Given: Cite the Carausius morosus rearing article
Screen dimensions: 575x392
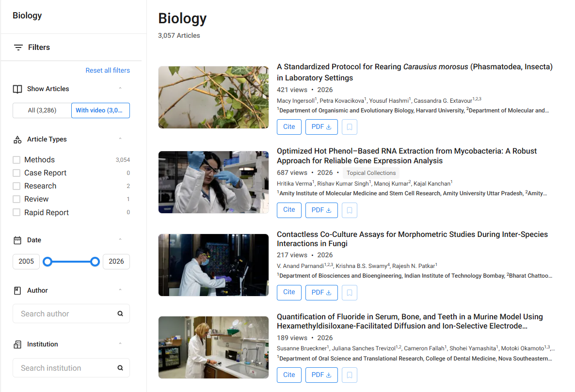Looking at the screenshot, I should pyautogui.click(x=289, y=127).
